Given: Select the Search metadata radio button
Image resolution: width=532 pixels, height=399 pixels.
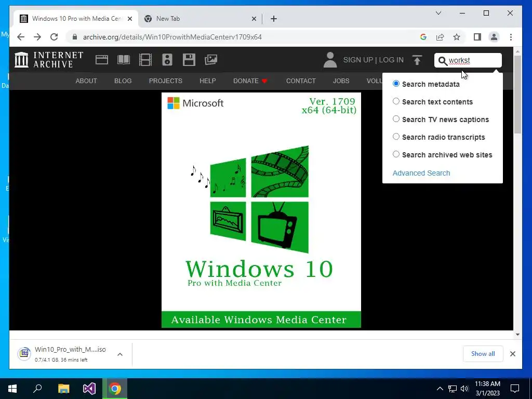Looking at the screenshot, I should coord(396,84).
